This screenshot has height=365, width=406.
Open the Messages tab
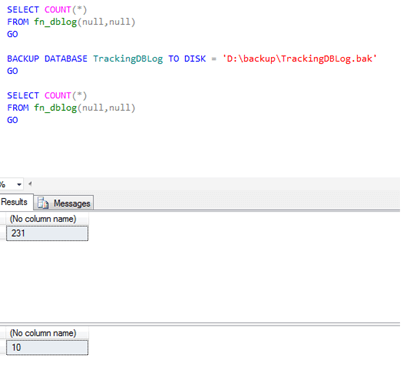click(64, 203)
